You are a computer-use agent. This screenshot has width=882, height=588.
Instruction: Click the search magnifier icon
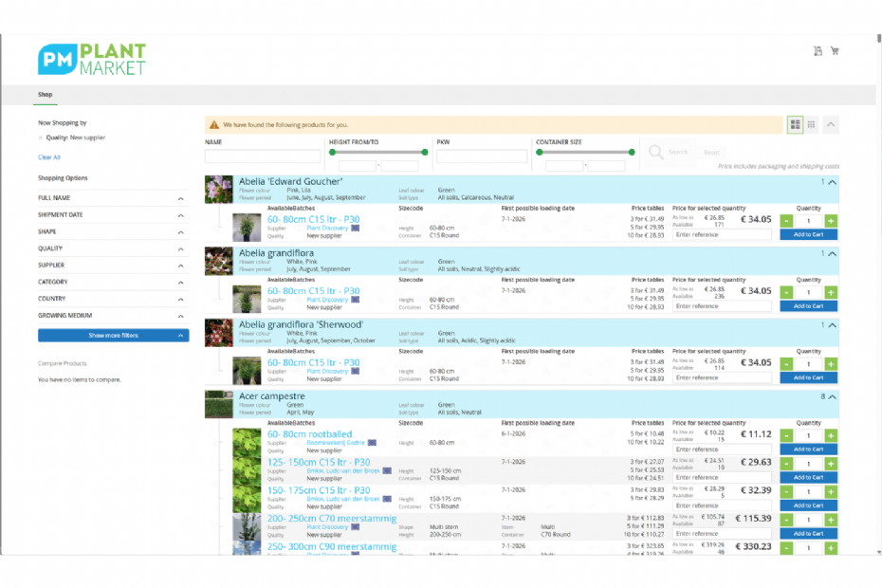[656, 152]
